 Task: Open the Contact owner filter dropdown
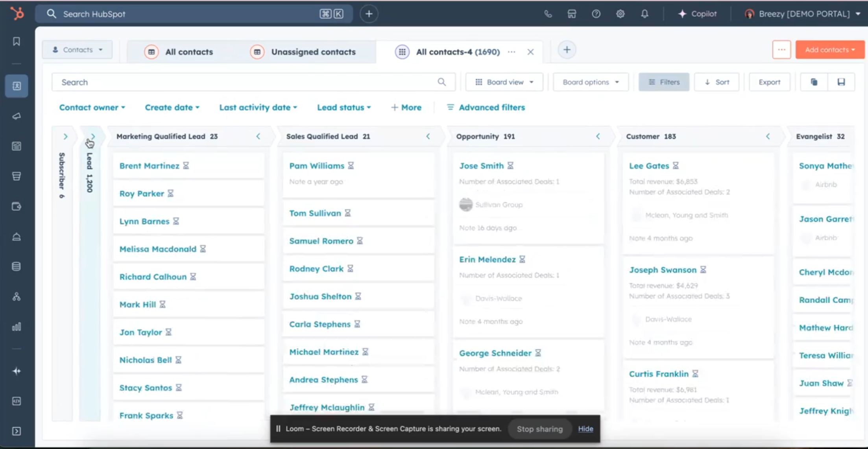pos(92,107)
